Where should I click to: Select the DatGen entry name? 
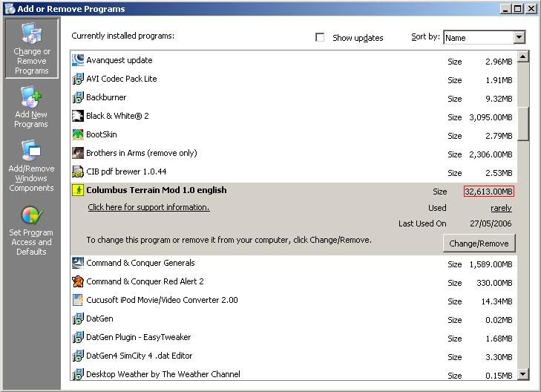(99, 318)
